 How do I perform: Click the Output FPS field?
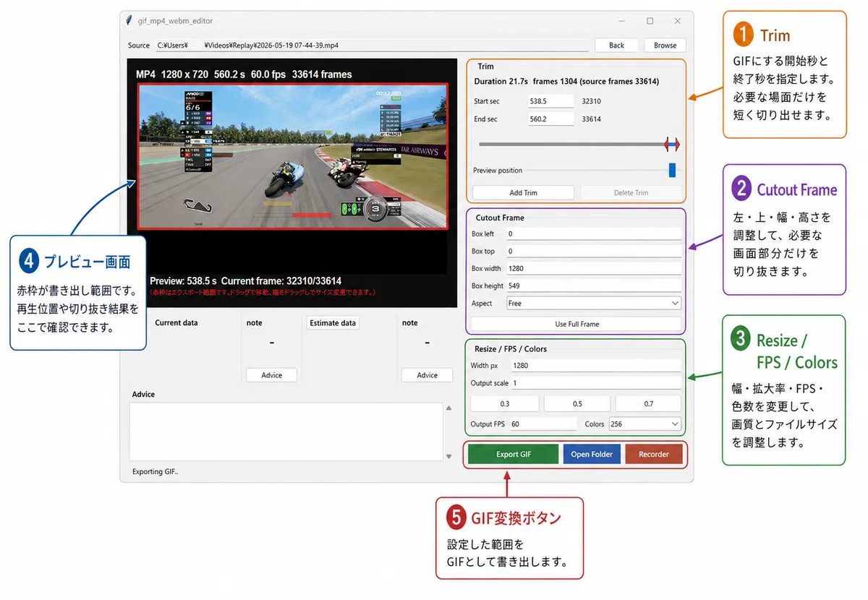click(542, 424)
